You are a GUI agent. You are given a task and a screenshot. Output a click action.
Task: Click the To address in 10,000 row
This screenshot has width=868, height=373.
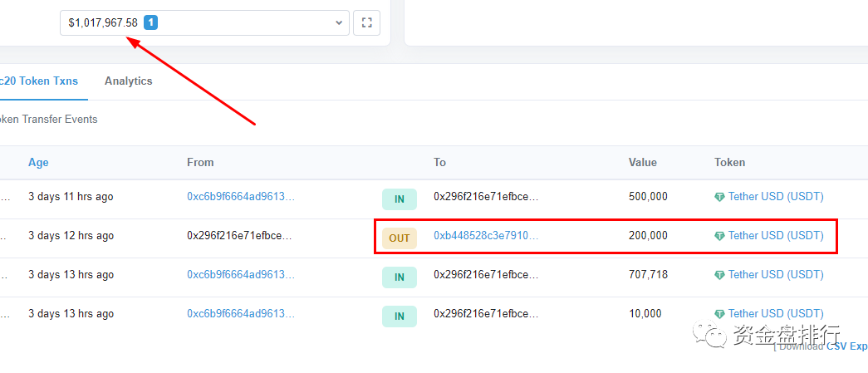pos(486,314)
